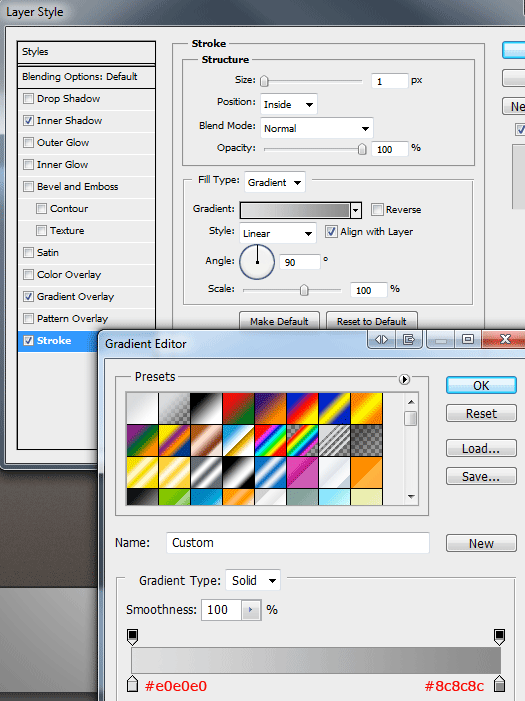Enable the Outer Glow checkbox
Screen dimensions: 525x701
28,142
